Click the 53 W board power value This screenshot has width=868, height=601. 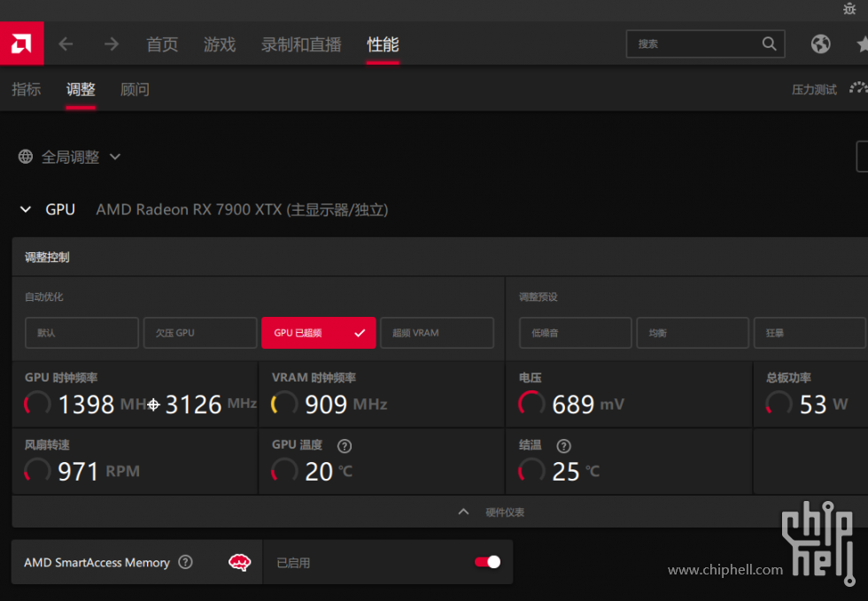[824, 405]
